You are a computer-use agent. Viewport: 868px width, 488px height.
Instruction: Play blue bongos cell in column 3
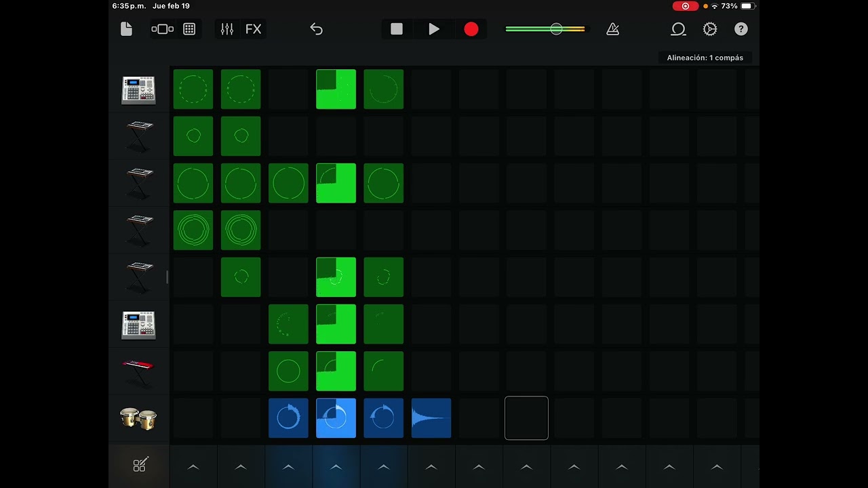coord(288,418)
